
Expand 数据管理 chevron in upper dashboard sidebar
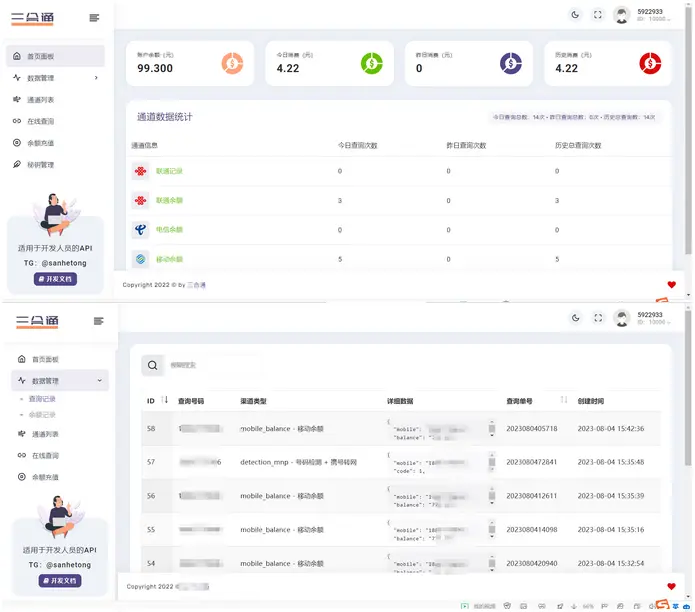[x=96, y=78]
